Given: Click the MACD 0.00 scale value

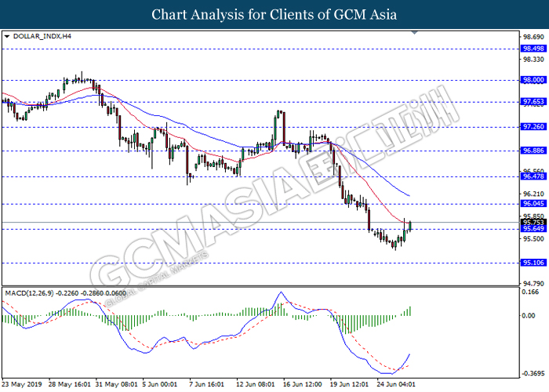Looking at the screenshot, I should pyautogui.click(x=529, y=315).
